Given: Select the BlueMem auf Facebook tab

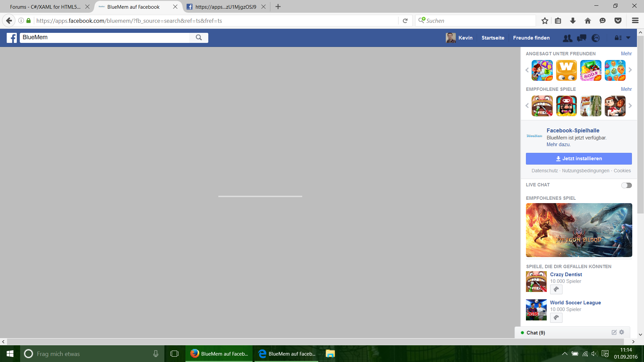Looking at the screenshot, I should [133, 7].
